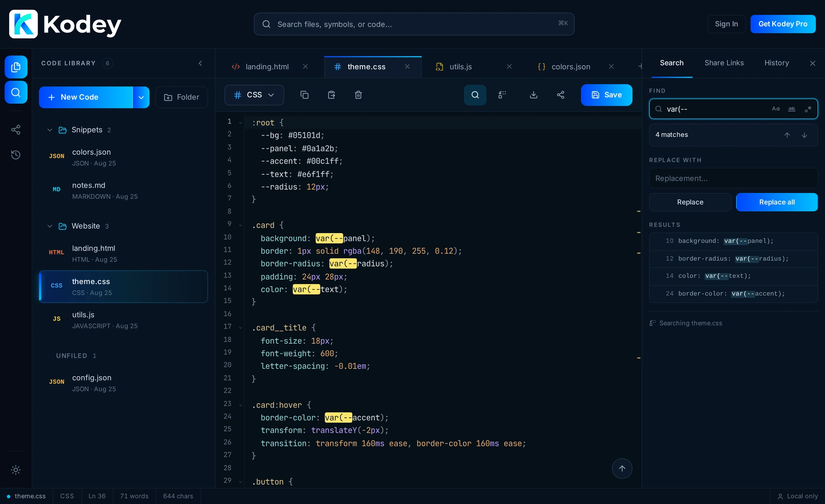Click the Replace button
This screenshot has width=825, height=504.
click(x=690, y=202)
